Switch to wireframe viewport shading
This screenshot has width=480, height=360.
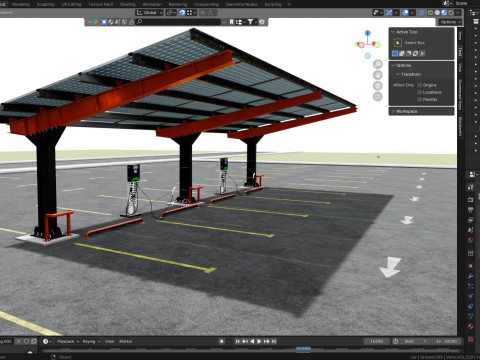(431, 13)
